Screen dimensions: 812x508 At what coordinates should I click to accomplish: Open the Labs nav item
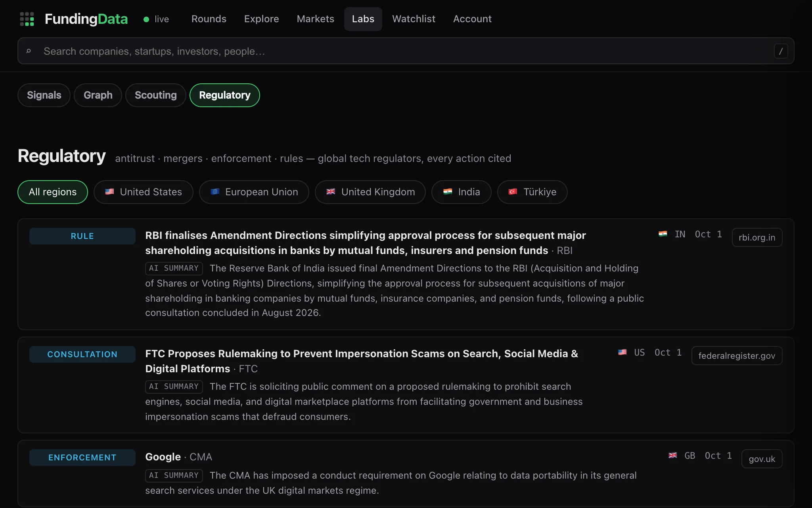[363, 19]
